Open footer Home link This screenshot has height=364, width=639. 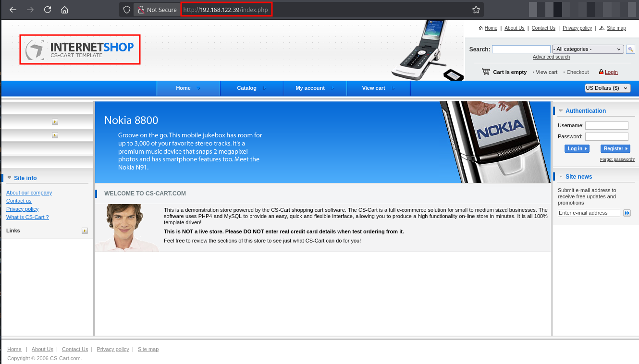(x=14, y=349)
